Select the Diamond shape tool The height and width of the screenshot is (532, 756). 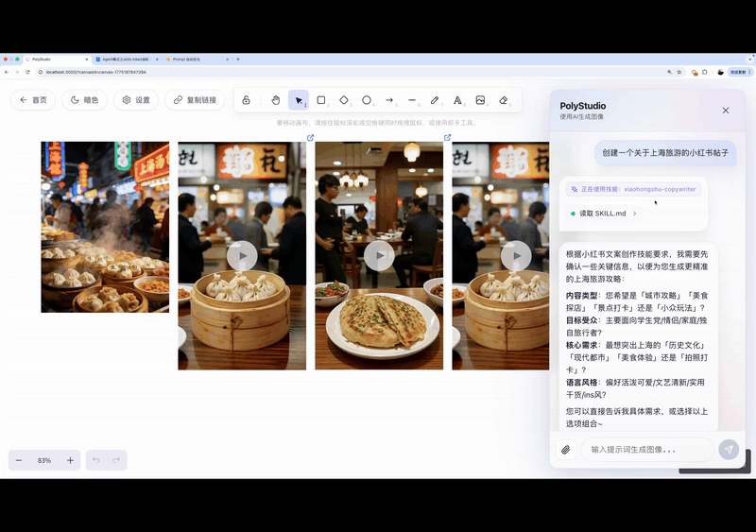point(344,100)
